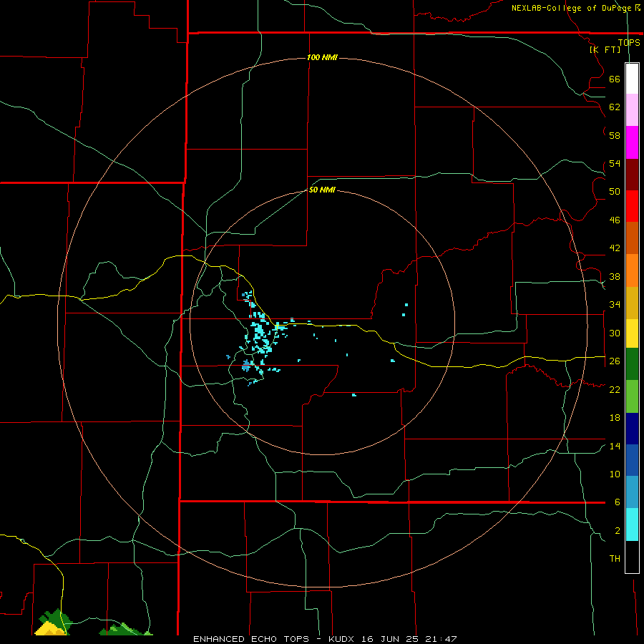This screenshot has height=644, width=644.
Task: Click the legend value '42'
Action: [x=615, y=248]
